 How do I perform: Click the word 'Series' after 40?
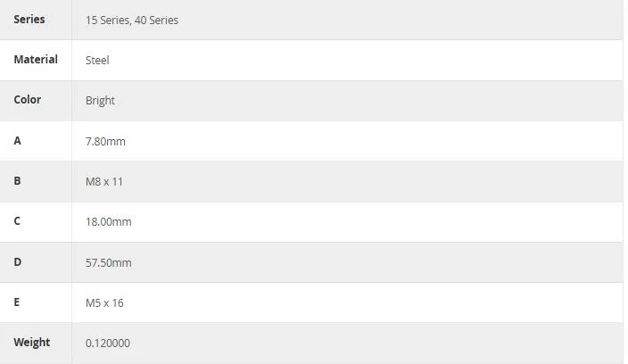click(163, 20)
